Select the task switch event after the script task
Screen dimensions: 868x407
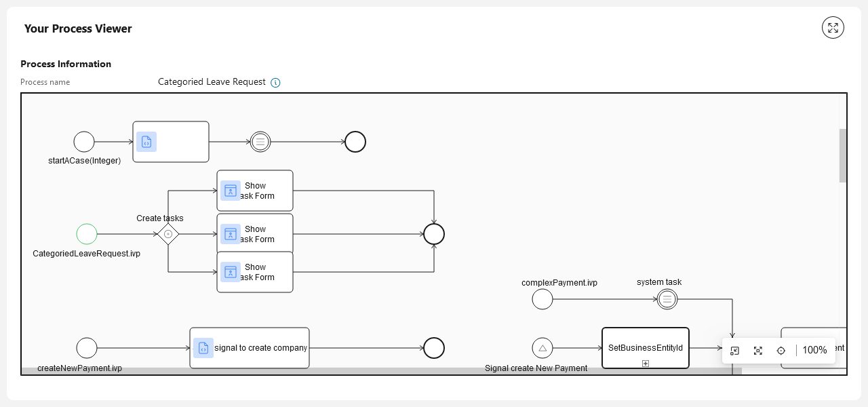[260, 142]
